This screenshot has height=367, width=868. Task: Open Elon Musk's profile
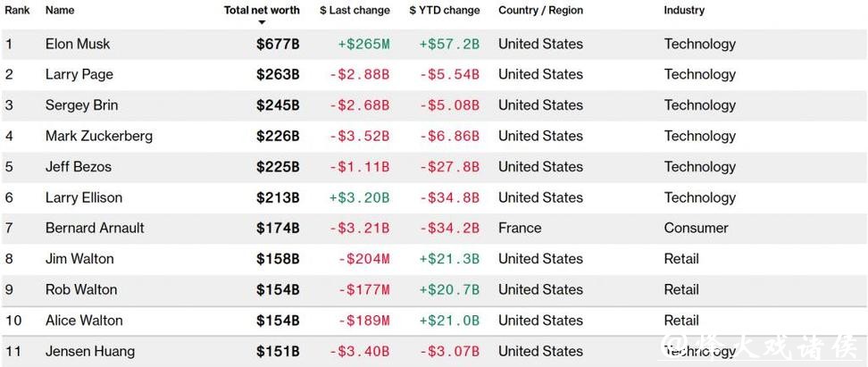click(x=78, y=44)
